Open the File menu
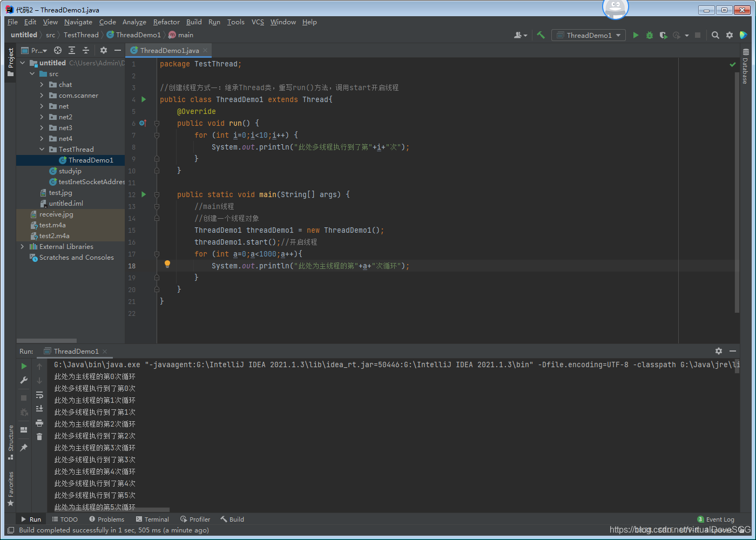 (13, 22)
